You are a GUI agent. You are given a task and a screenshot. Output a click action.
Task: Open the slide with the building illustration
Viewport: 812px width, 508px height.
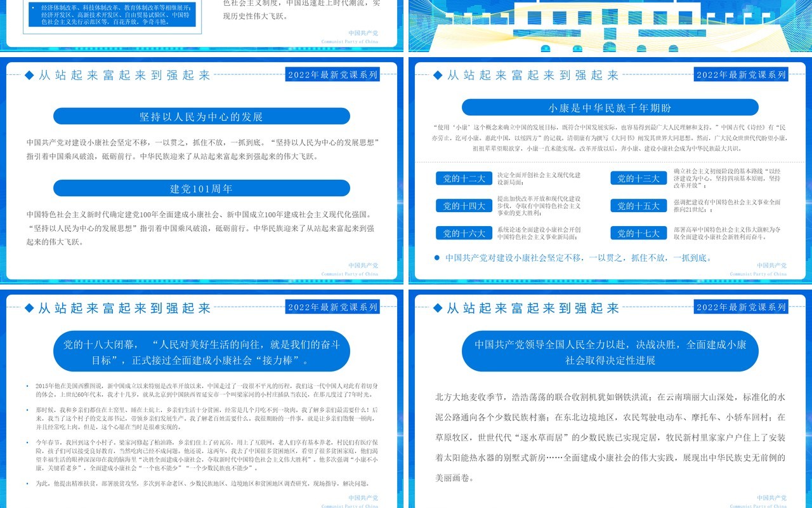[x=610, y=25]
